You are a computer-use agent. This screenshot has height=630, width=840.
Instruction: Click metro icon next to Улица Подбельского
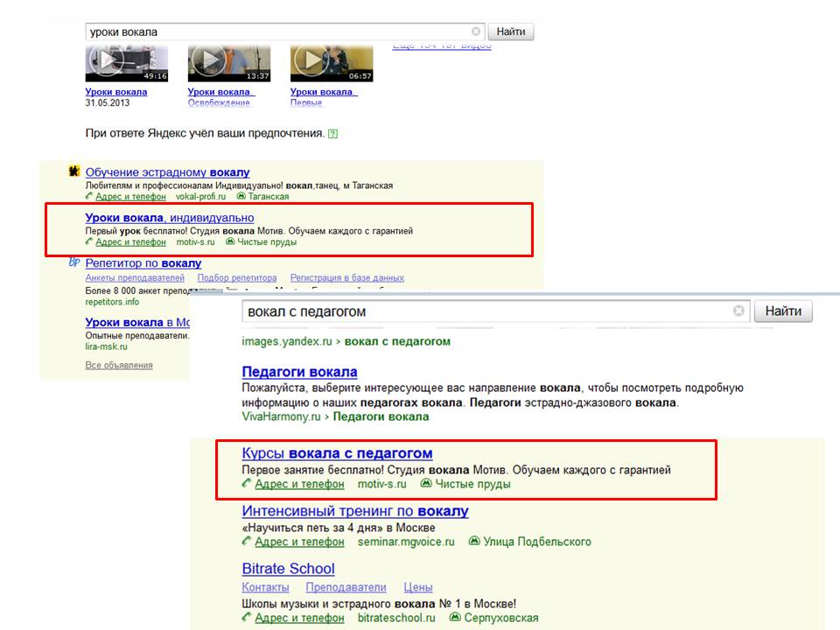tap(474, 541)
